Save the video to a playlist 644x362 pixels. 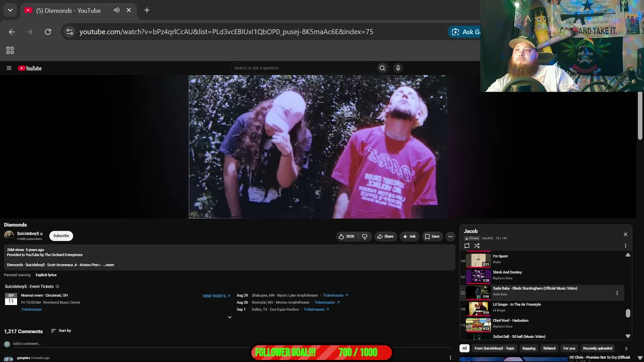coord(432,236)
